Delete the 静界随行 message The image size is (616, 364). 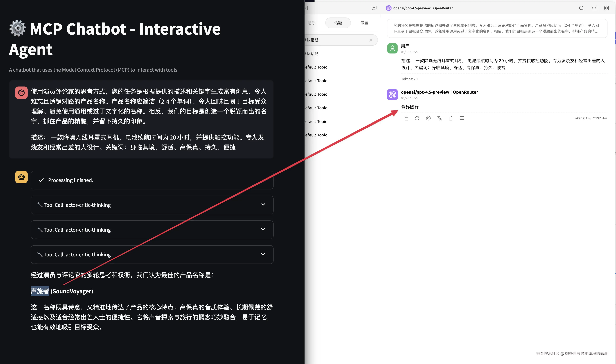[x=451, y=118]
